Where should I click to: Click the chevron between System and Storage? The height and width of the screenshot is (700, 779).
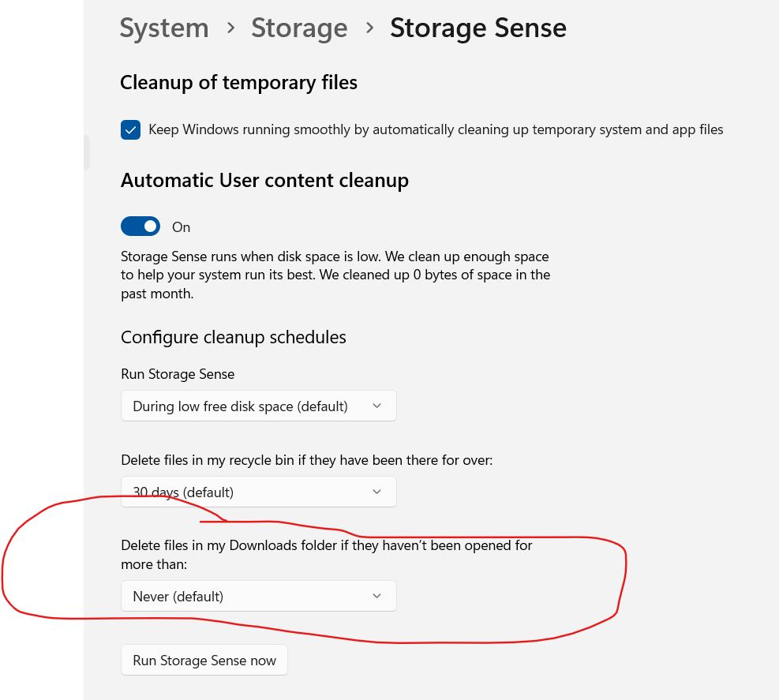230,28
